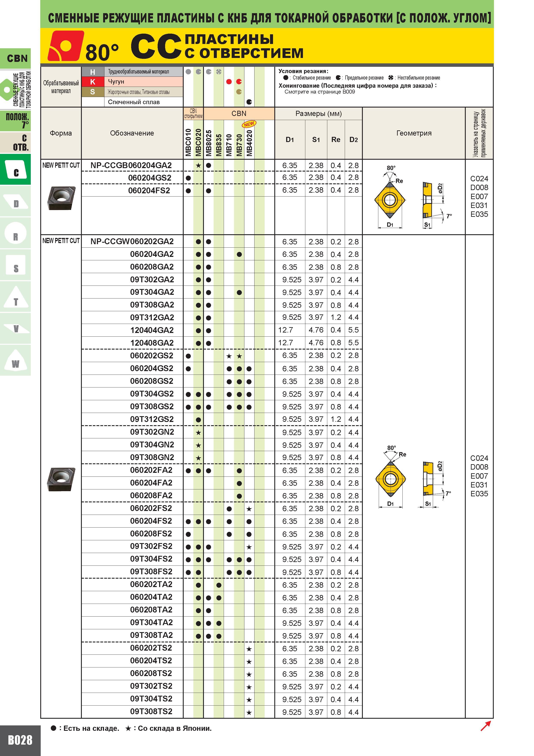Image resolution: width=534 pixels, height=756 pixels.
Task: Click the 'Со склада в Японии.' legend text
Action: pyautogui.click(x=174, y=728)
